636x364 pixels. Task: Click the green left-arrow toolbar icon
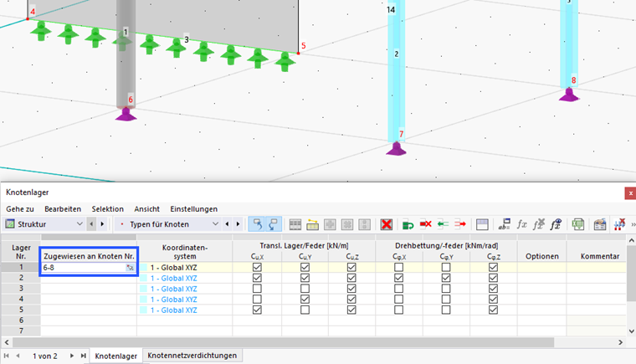click(x=443, y=224)
